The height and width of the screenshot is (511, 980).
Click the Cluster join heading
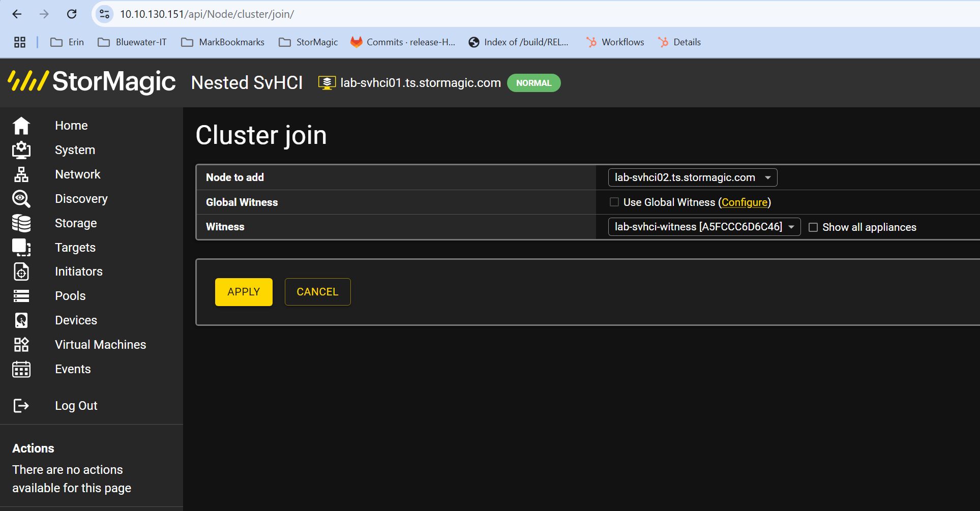pyautogui.click(x=261, y=135)
